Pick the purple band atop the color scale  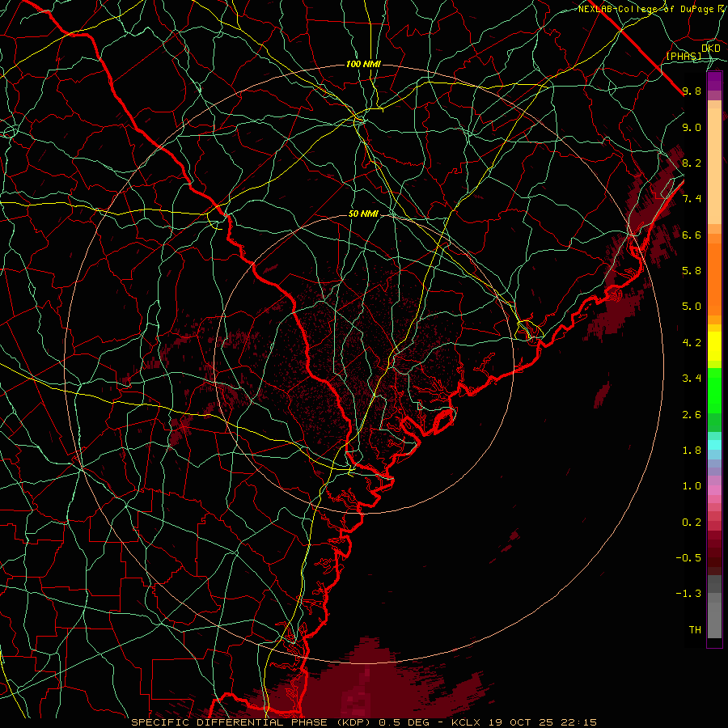pyautogui.click(x=714, y=82)
